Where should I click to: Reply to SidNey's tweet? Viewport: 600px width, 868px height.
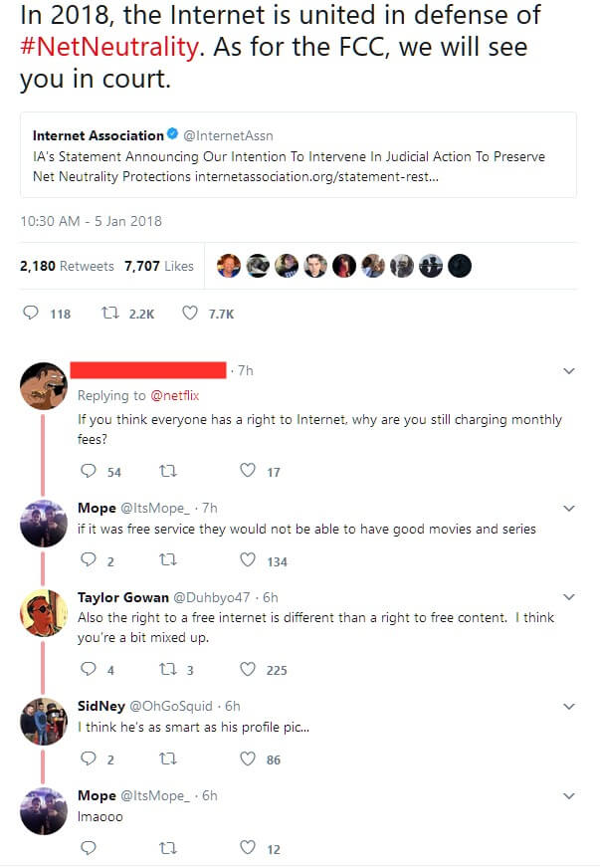coord(88,759)
